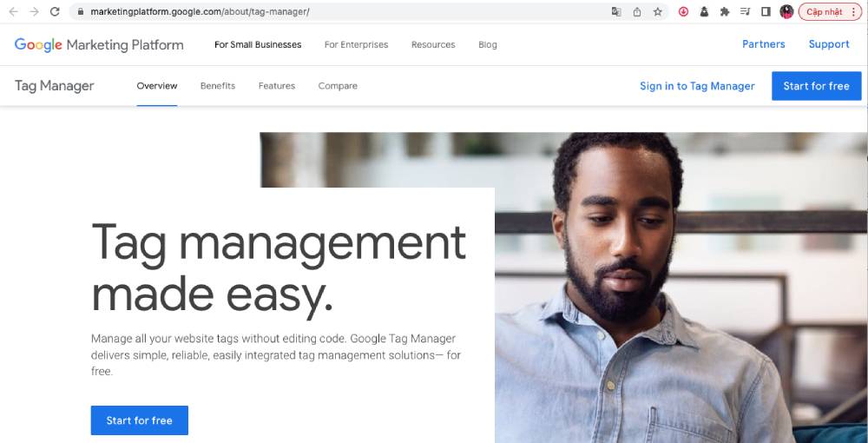Click the hero photo of the man

tap(681, 288)
